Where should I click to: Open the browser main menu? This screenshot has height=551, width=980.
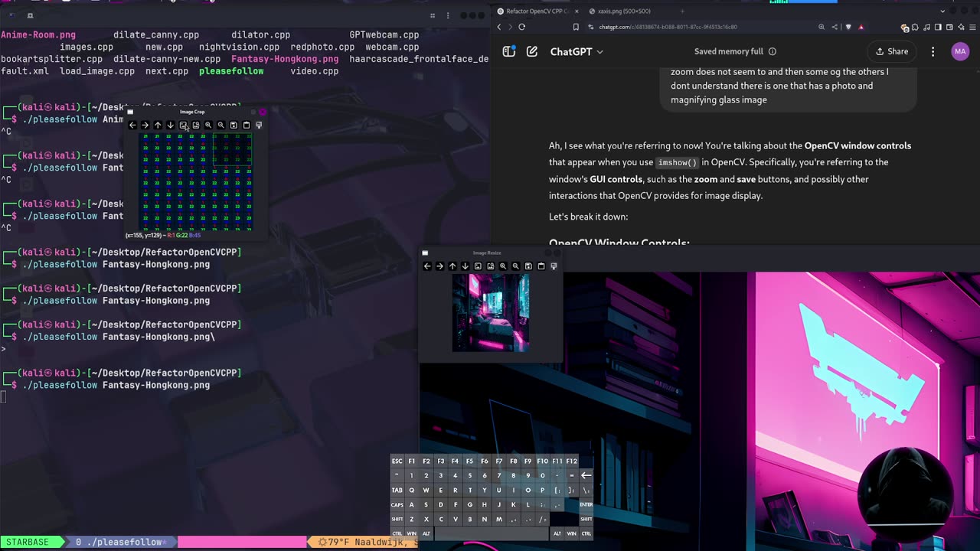click(x=972, y=27)
